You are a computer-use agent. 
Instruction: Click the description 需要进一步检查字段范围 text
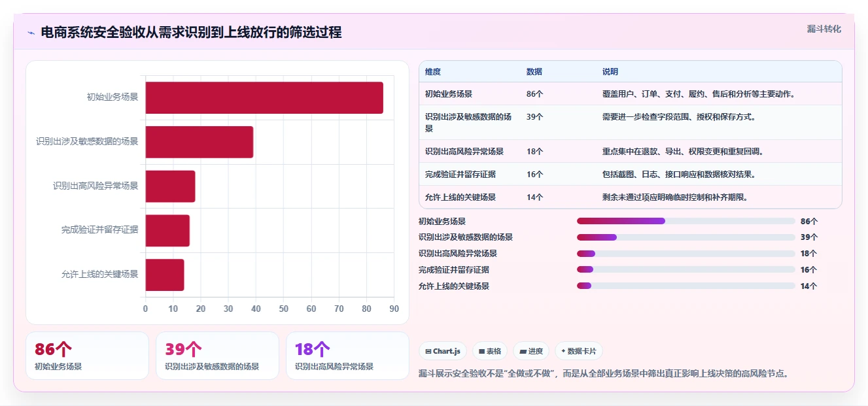click(x=679, y=117)
